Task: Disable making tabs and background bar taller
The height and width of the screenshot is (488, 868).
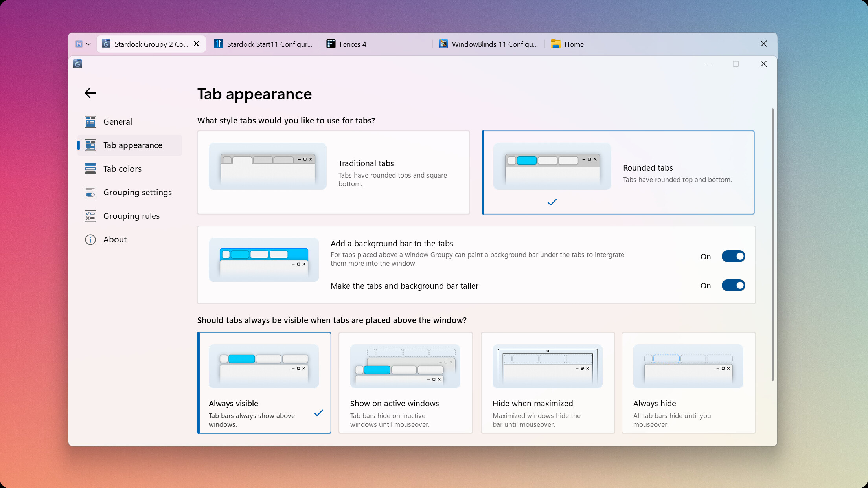Action: click(733, 285)
